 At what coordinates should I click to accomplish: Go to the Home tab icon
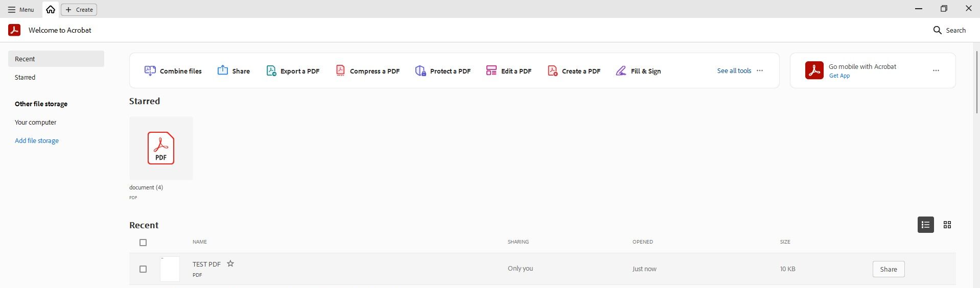click(51, 10)
